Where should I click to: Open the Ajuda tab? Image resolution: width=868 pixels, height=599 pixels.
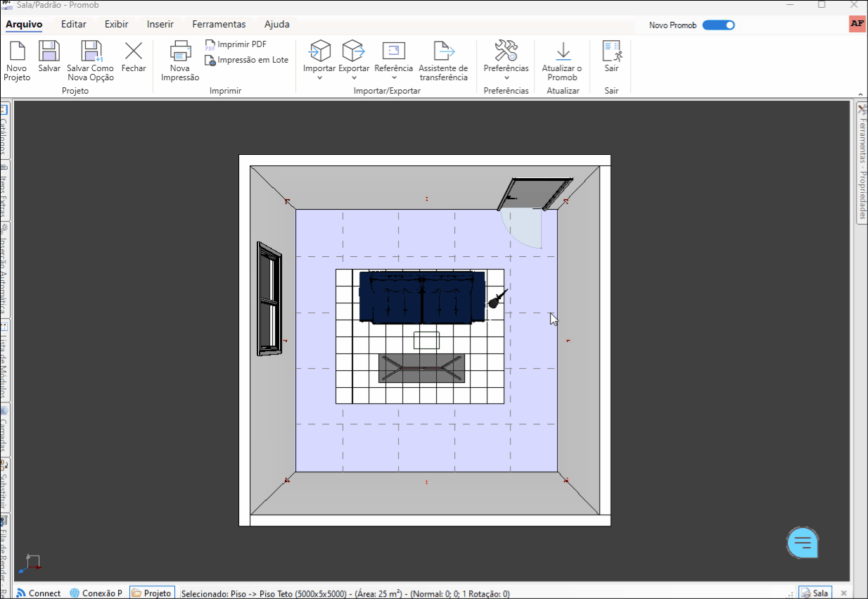click(x=277, y=24)
